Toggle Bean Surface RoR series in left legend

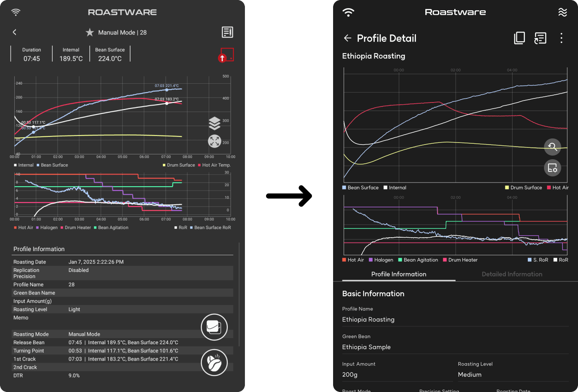pos(211,227)
